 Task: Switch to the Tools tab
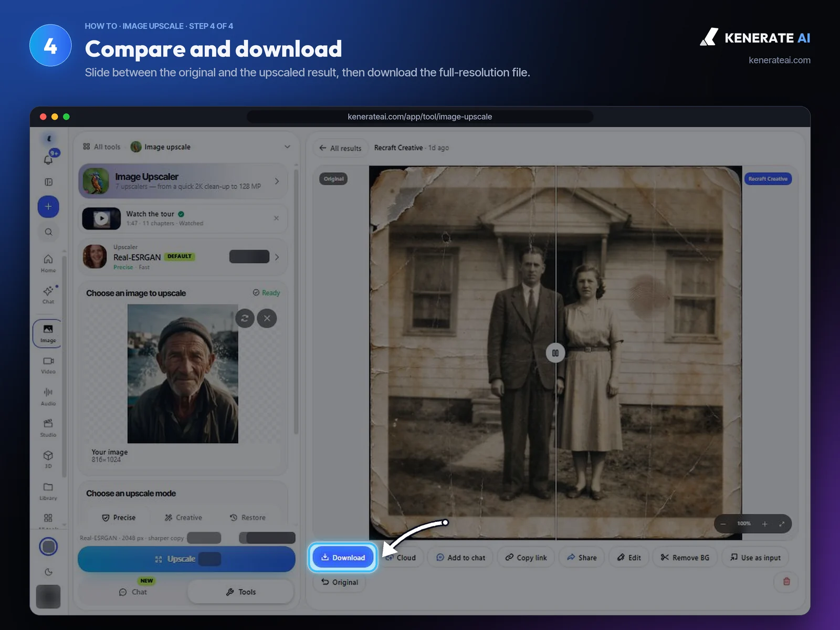click(240, 592)
